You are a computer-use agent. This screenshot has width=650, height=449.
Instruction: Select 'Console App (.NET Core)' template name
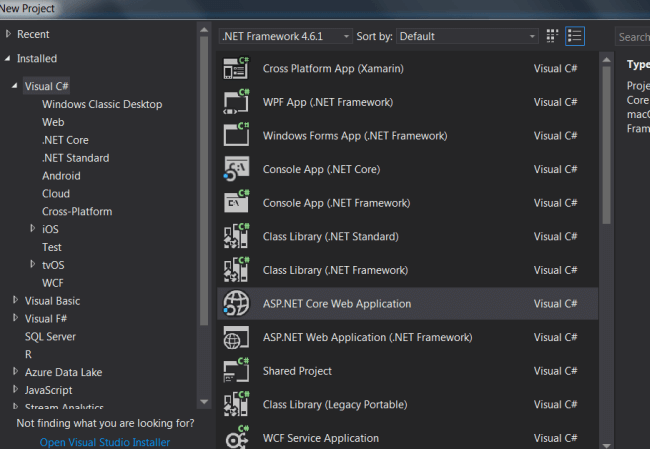[322, 169]
